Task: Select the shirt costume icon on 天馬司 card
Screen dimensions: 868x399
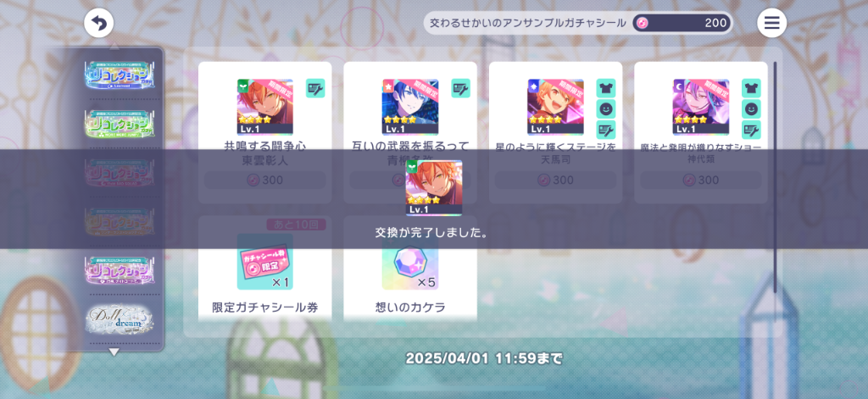Action: [x=605, y=88]
